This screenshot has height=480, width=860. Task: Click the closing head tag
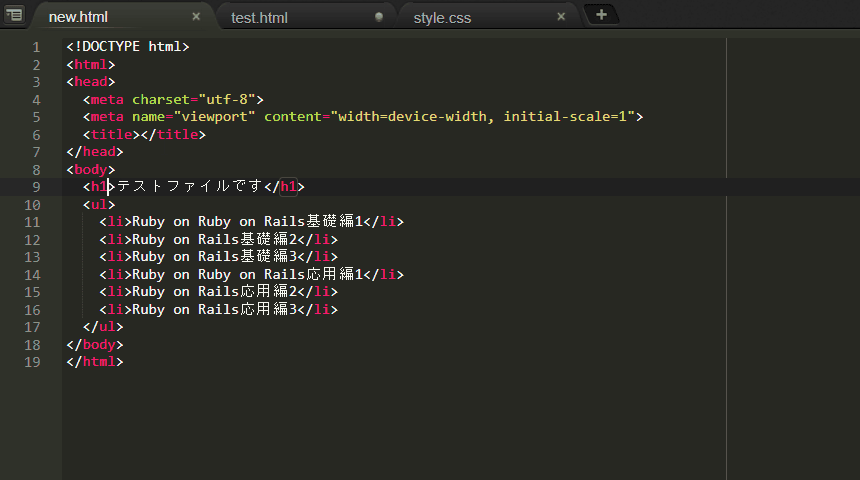point(95,152)
